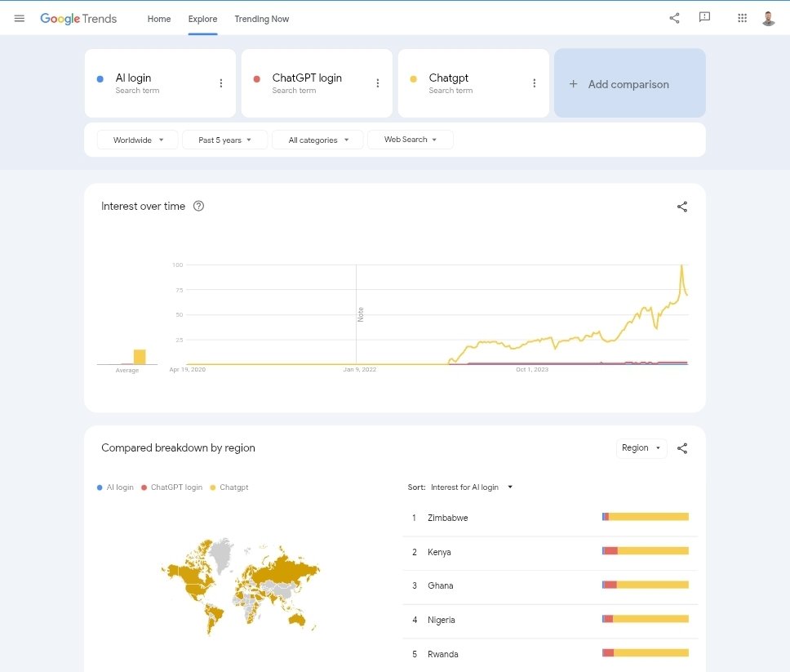Click the Apr 19, 2020 axis label
Screen dimensions: 790x672
click(188, 370)
